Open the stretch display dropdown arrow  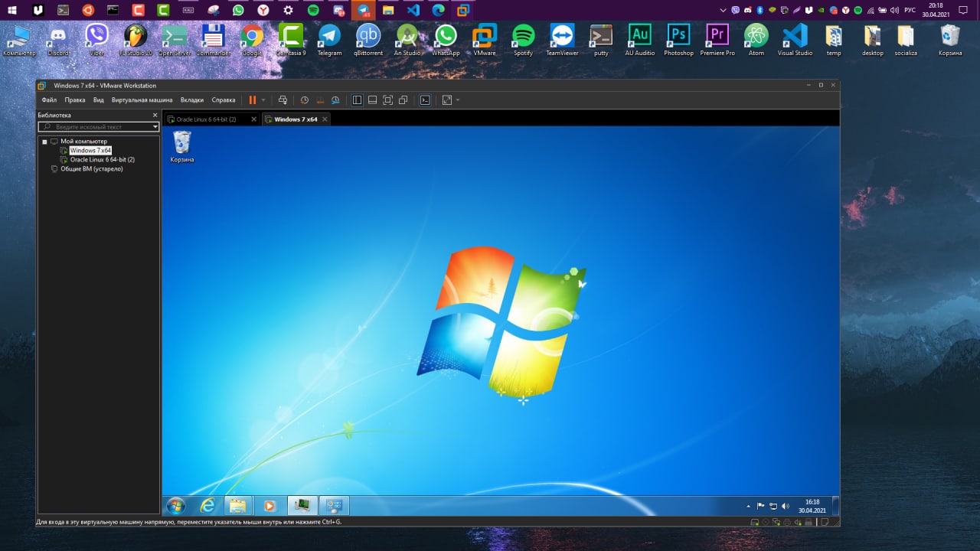458,100
